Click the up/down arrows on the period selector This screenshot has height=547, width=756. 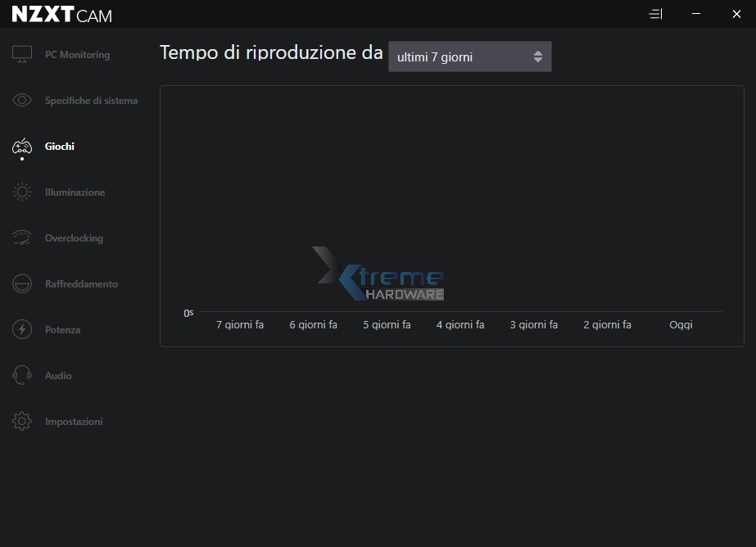pos(537,57)
